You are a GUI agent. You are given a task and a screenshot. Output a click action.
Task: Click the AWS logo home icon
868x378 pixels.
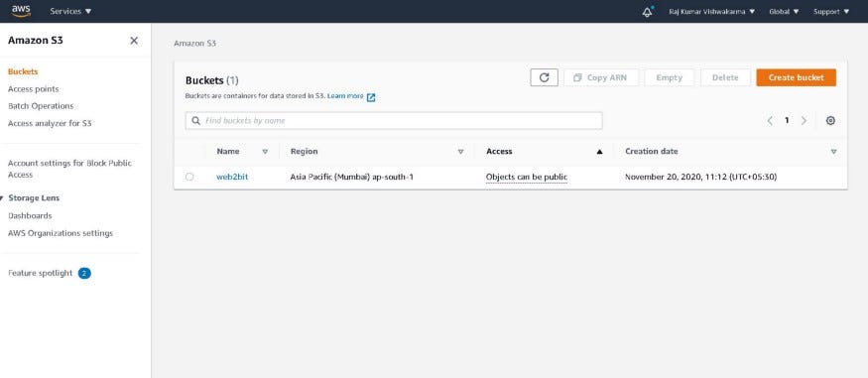coord(21,11)
